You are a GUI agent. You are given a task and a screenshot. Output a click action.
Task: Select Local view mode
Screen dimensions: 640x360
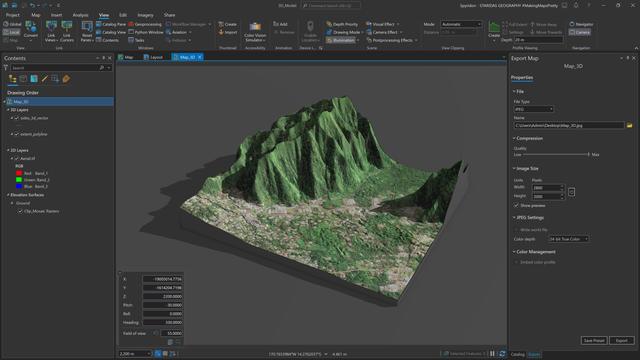coord(11,32)
